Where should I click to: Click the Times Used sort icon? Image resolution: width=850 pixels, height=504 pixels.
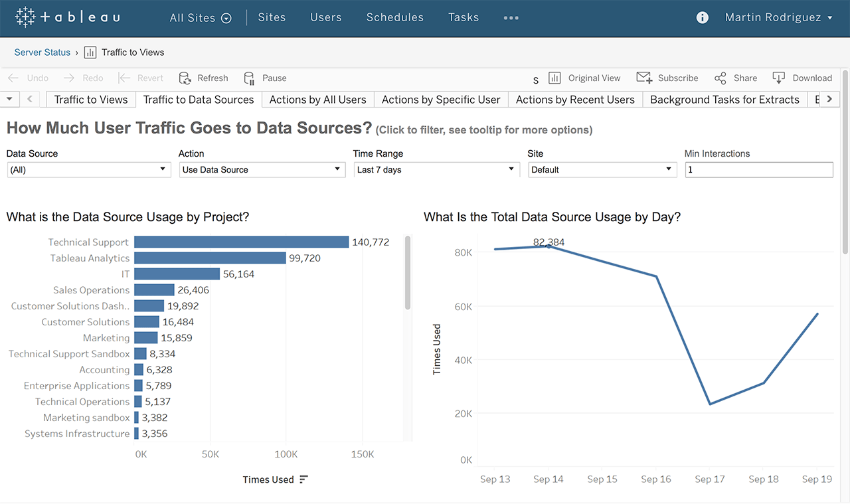303,479
